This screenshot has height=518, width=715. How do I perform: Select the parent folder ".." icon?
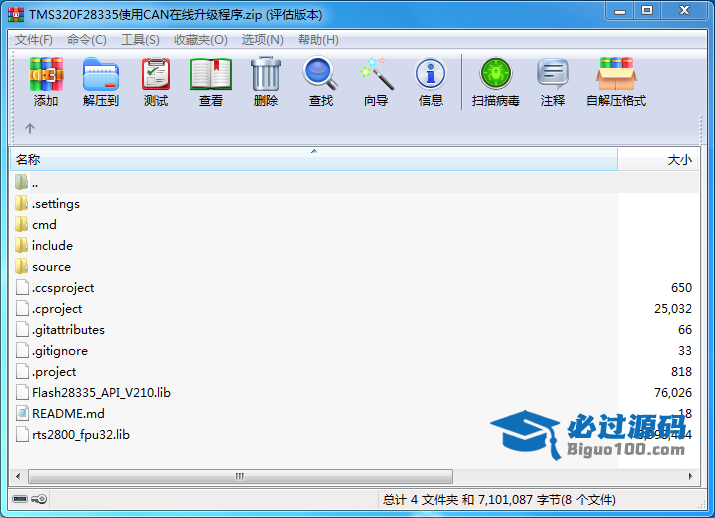coord(21,182)
